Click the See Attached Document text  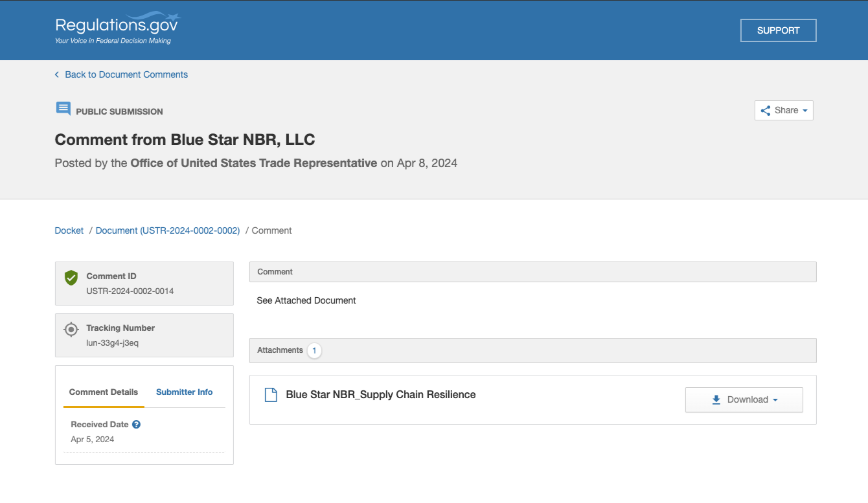(306, 300)
